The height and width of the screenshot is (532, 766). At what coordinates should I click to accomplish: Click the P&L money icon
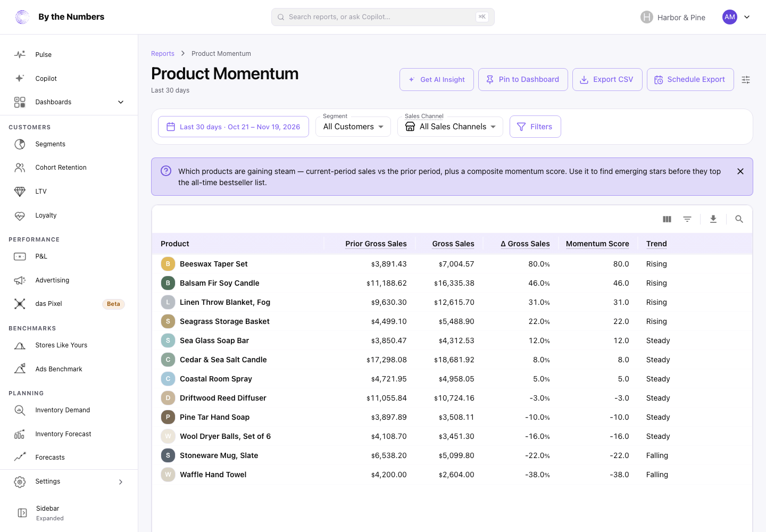(x=20, y=256)
